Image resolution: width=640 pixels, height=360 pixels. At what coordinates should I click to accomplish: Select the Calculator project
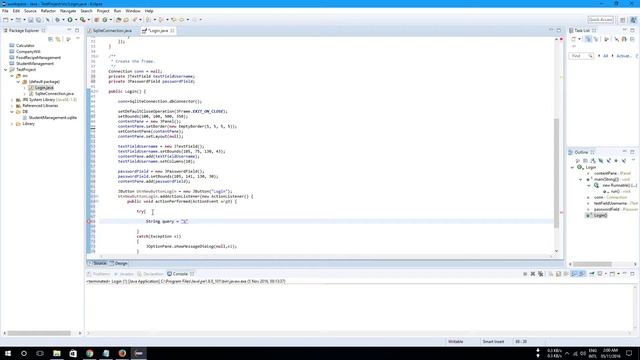click(25, 46)
